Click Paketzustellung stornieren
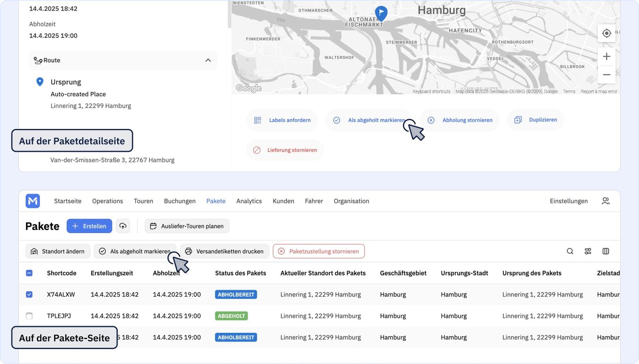 pos(319,251)
